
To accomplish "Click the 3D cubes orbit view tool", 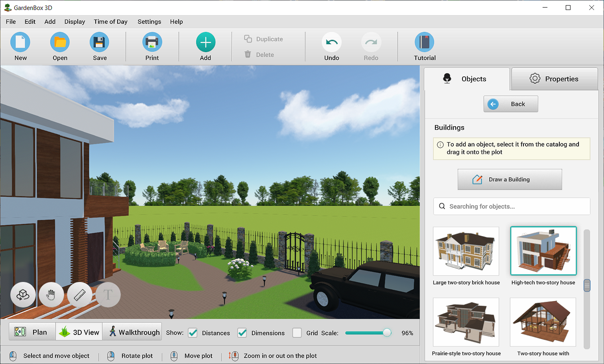I will click(23, 295).
